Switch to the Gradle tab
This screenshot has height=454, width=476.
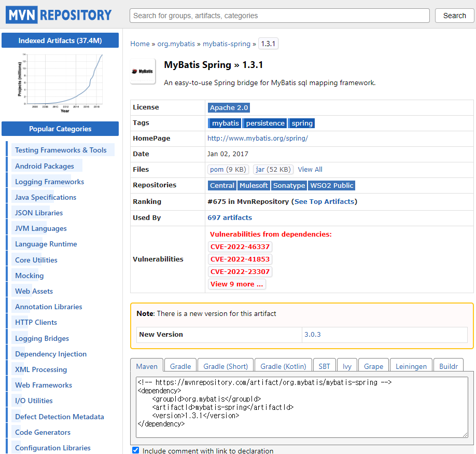click(180, 366)
